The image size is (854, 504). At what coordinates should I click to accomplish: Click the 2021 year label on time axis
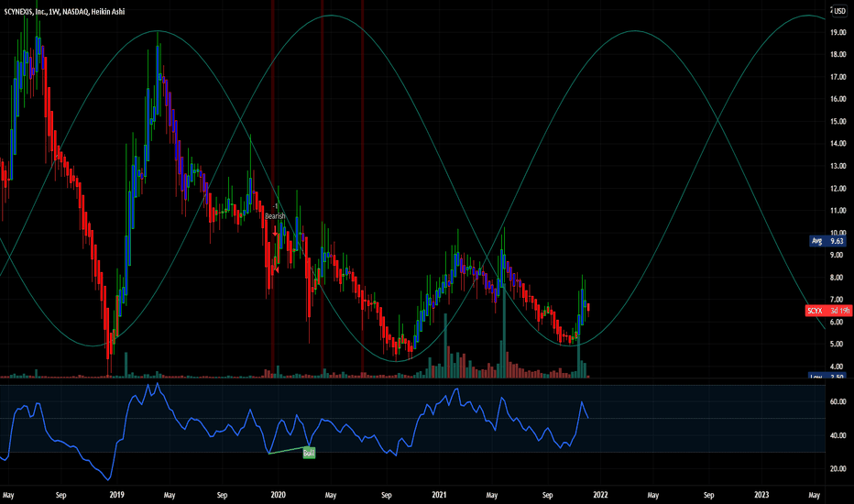click(x=439, y=495)
